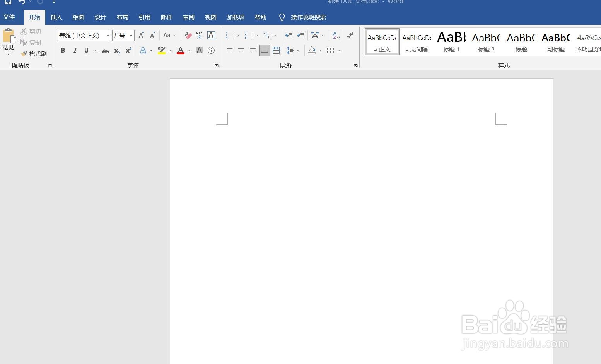The image size is (601, 364).
Task: Expand the font color dropdown arrow
Action: [190, 50]
